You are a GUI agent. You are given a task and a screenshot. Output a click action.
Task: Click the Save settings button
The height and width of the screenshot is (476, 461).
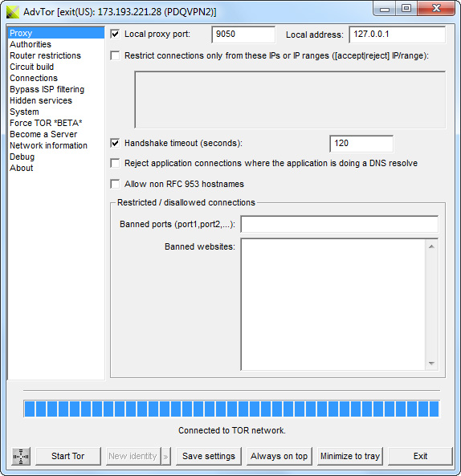(209, 456)
